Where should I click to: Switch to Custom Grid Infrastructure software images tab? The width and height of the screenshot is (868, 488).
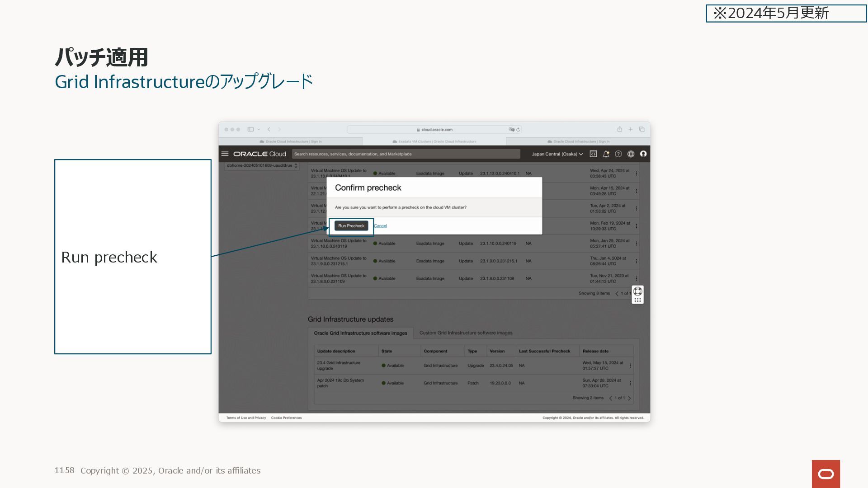[466, 333]
